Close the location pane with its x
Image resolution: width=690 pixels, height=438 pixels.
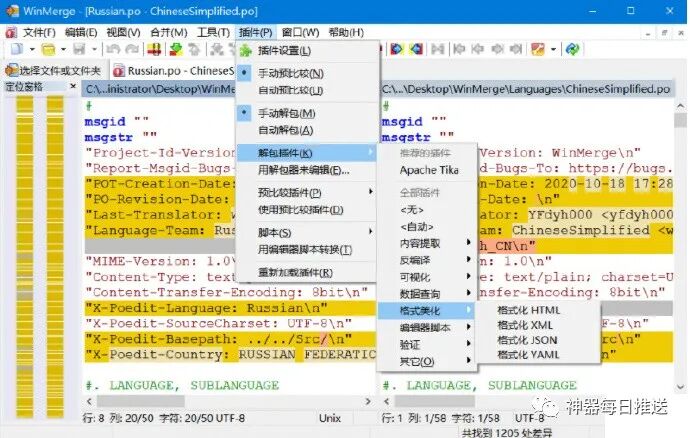(73, 86)
